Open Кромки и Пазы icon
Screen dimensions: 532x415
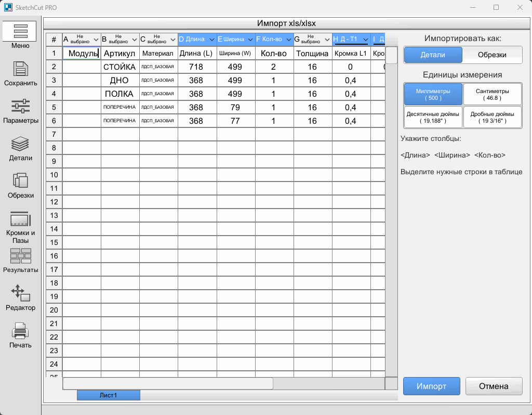(21, 219)
